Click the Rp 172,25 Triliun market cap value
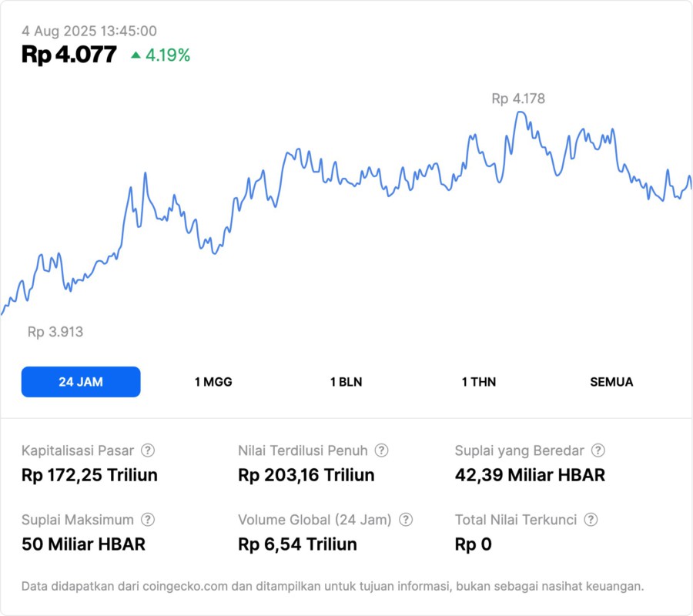 coord(89,475)
